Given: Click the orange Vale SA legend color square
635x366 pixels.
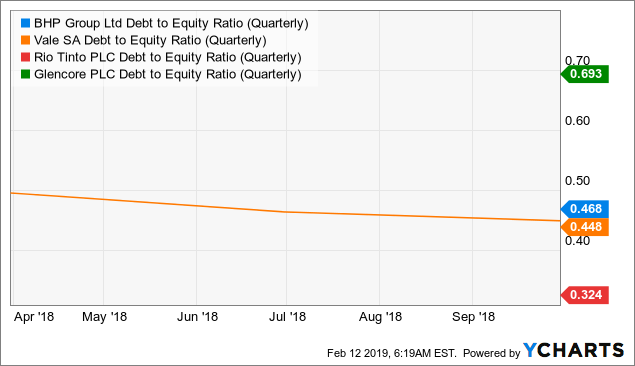Looking at the screenshot, I should point(26,40).
